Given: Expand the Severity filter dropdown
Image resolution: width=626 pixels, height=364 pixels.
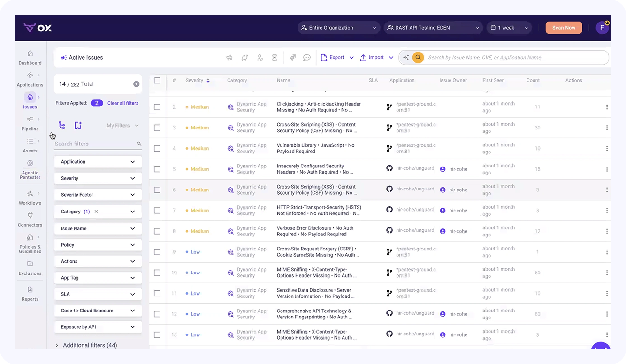Looking at the screenshot, I should click(x=98, y=178).
